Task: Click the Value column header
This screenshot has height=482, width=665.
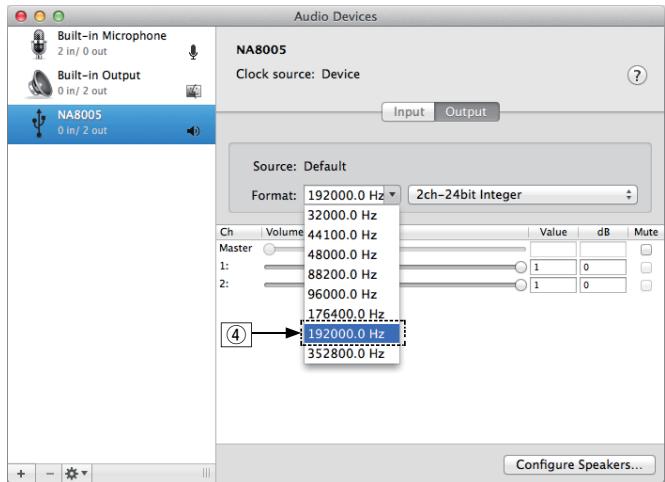Action: (x=553, y=232)
